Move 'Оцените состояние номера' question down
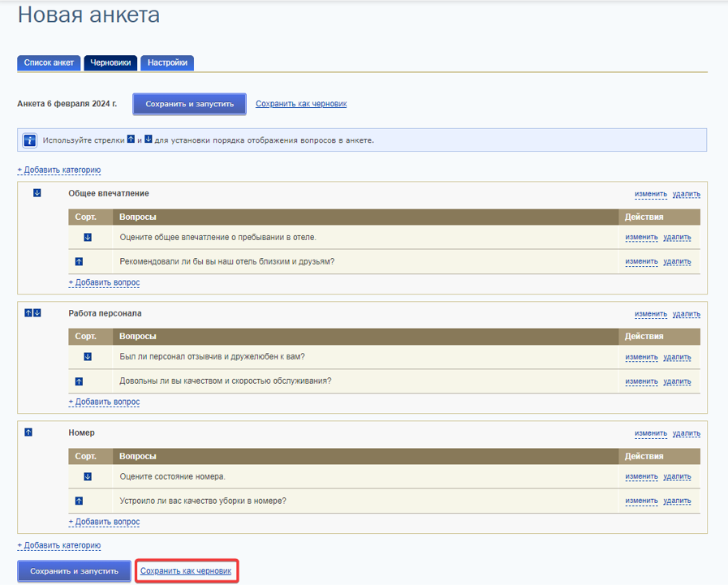 88,476
